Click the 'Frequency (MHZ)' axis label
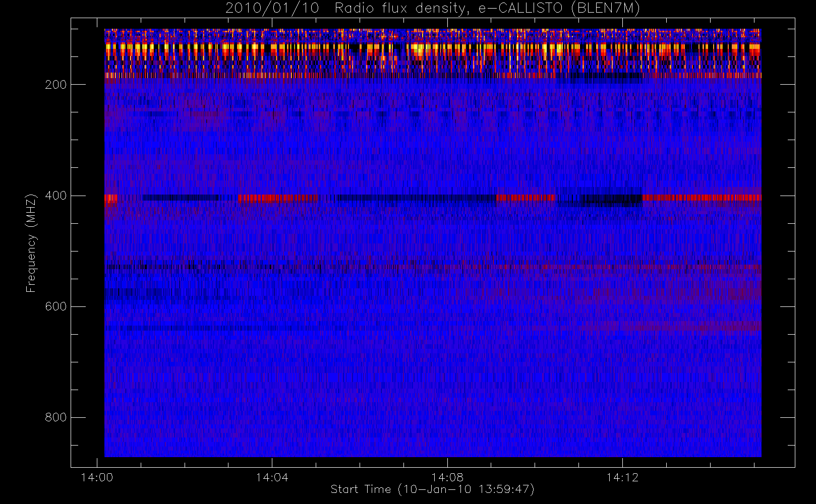 point(31,243)
